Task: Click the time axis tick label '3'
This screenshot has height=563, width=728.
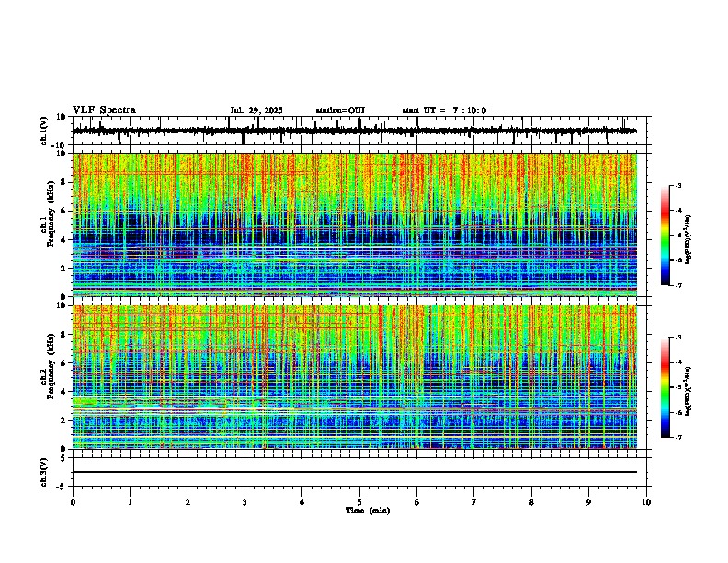Action: tap(245, 502)
